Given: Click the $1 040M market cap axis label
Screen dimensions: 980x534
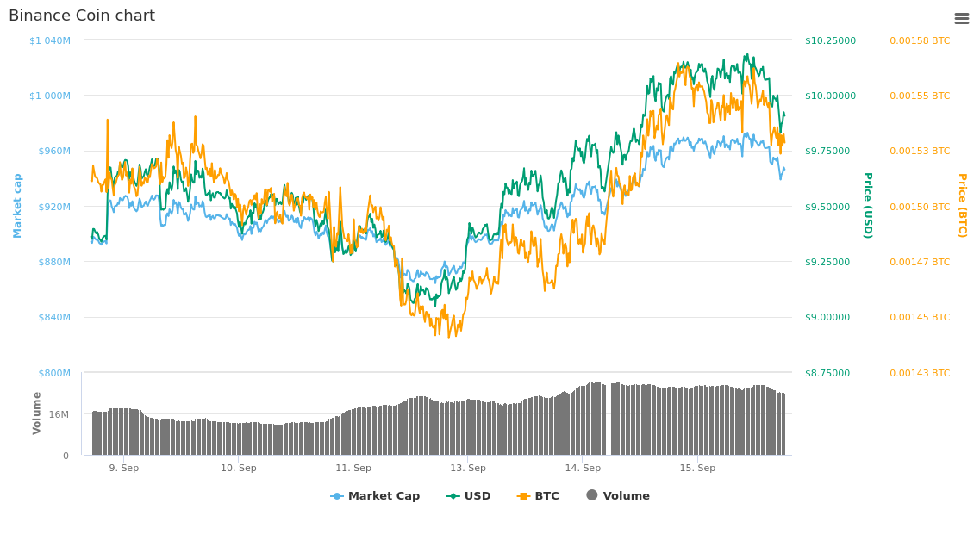Looking at the screenshot, I should point(50,40).
